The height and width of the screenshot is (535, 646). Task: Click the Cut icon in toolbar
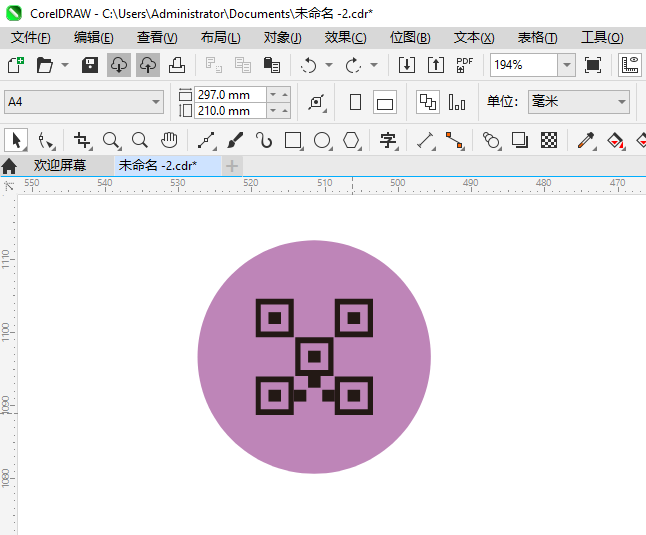coord(214,65)
